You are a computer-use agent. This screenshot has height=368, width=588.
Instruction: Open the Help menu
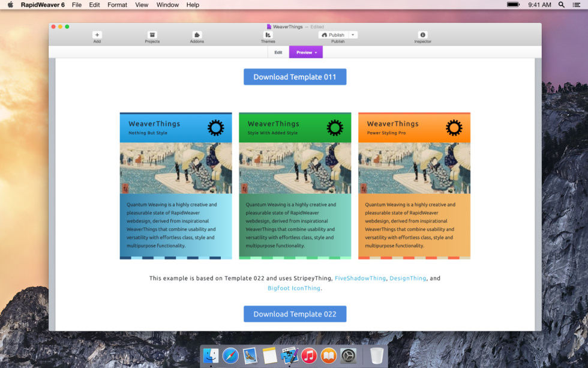[x=193, y=5]
